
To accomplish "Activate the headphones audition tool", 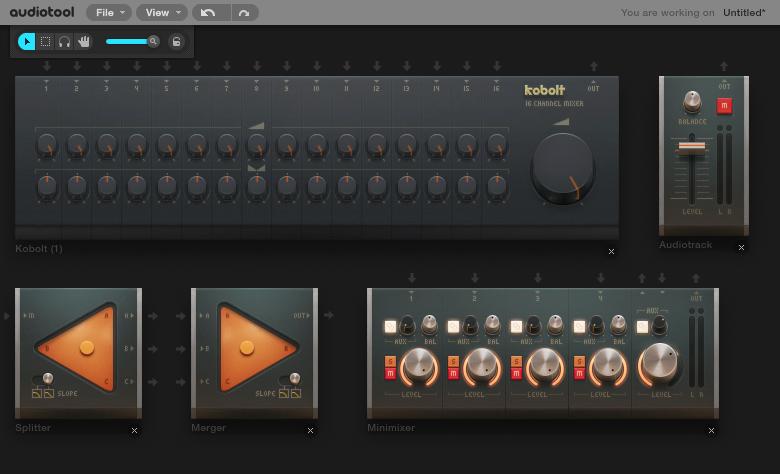I will pos(64,42).
